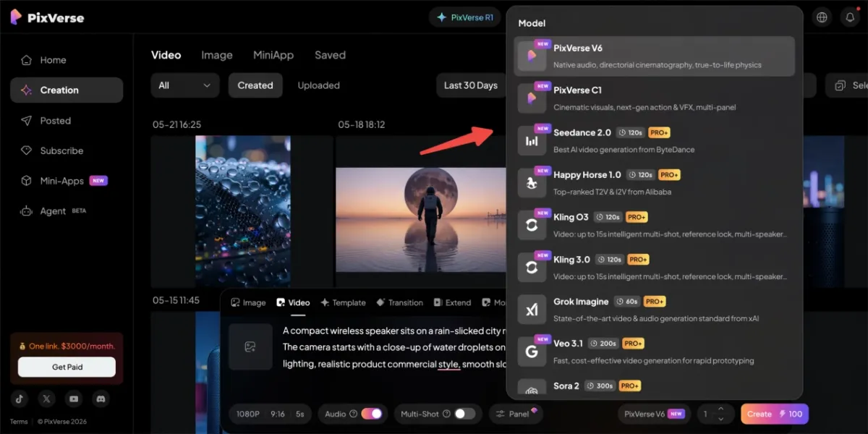
Task: Open the water droplets video thumbnail
Action: pyautogui.click(x=243, y=210)
